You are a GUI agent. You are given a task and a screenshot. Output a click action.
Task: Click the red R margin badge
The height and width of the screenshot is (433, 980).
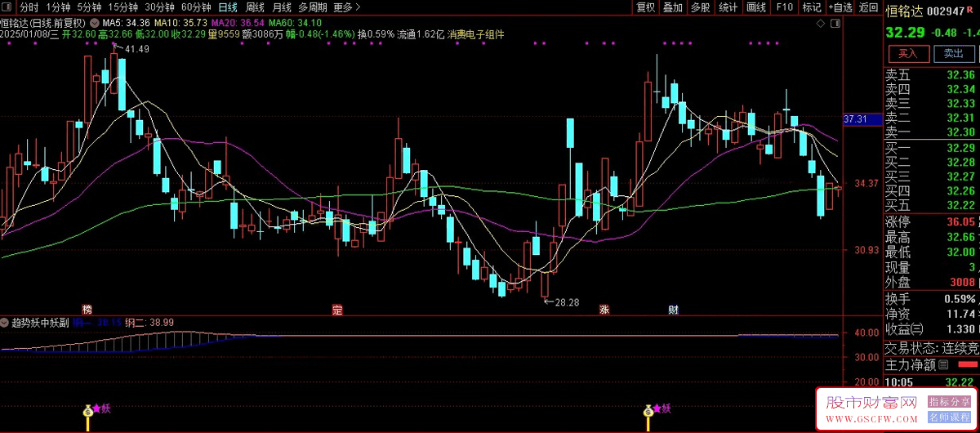970,11
